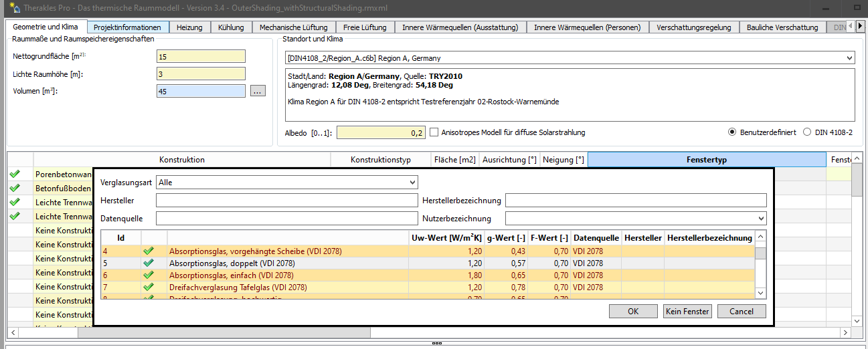
Task: Click checkmark icon in glazing row Id 4
Action: point(149,251)
